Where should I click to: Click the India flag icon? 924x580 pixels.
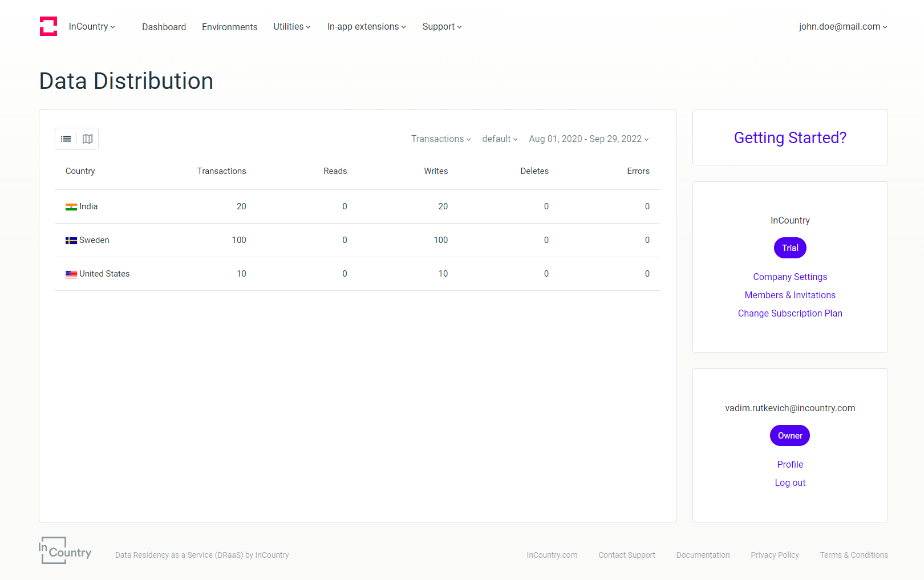click(x=71, y=207)
